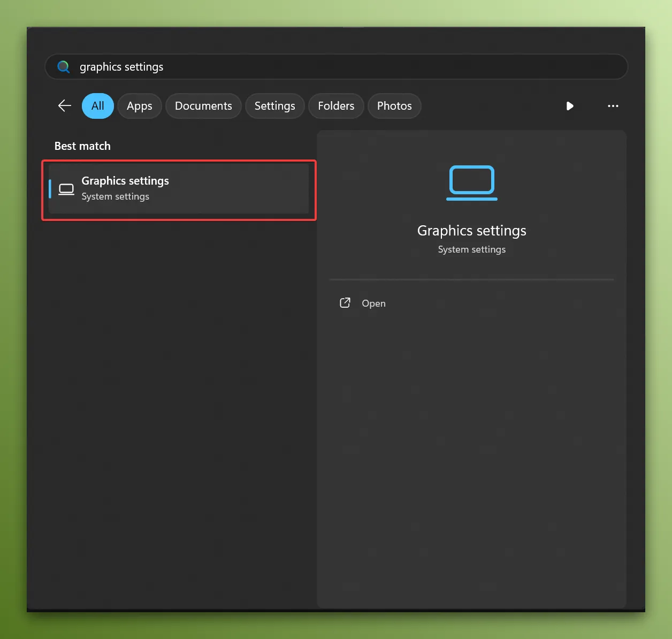Image resolution: width=672 pixels, height=639 pixels.
Task: Click the Open external-link icon
Action: pos(345,302)
